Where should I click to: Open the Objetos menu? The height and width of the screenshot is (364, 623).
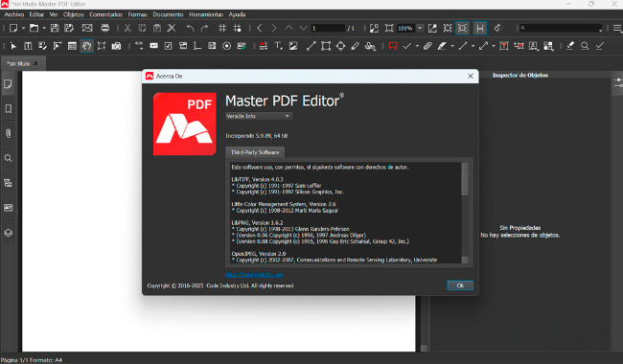[74, 14]
